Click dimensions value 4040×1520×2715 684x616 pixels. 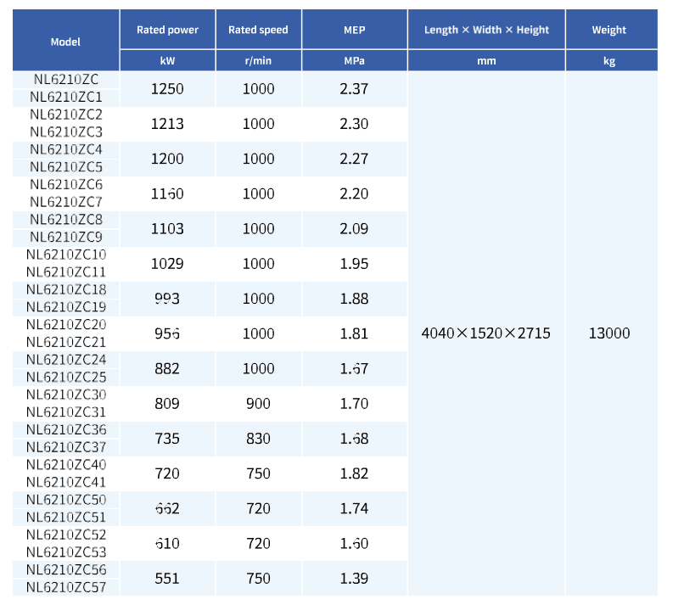pos(486,333)
